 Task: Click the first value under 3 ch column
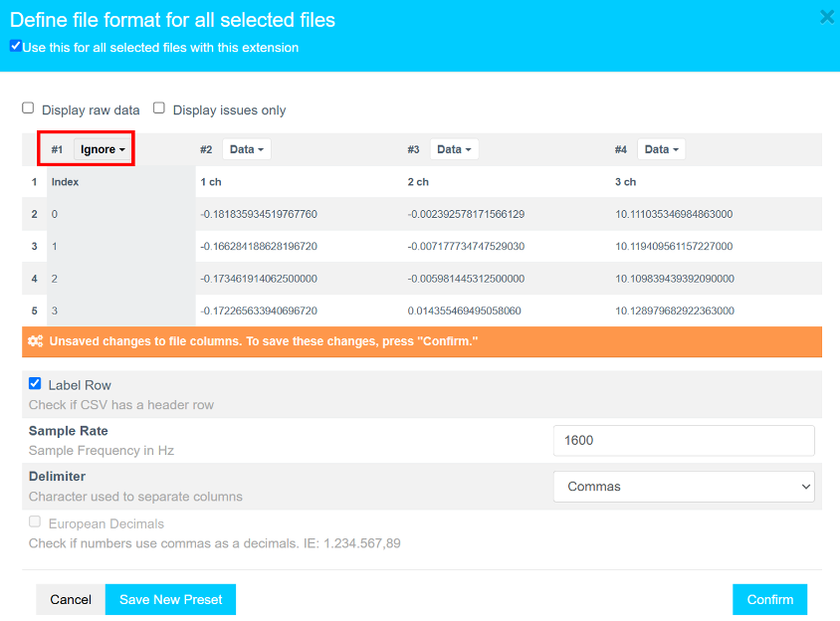coord(674,214)
